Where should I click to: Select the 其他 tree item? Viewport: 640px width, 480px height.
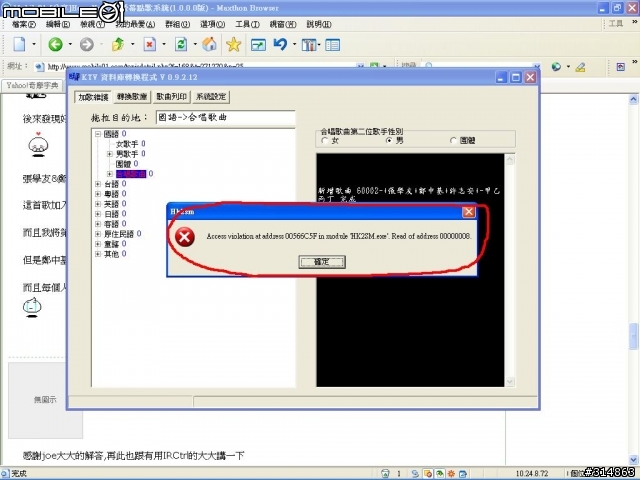click(111, 254)
